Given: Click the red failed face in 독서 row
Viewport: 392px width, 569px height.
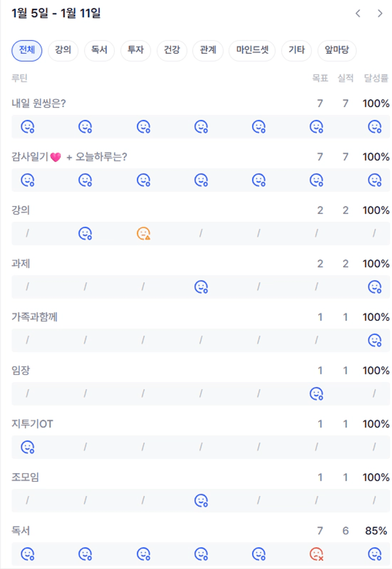Looking at the screenshot, I should 316,554.
